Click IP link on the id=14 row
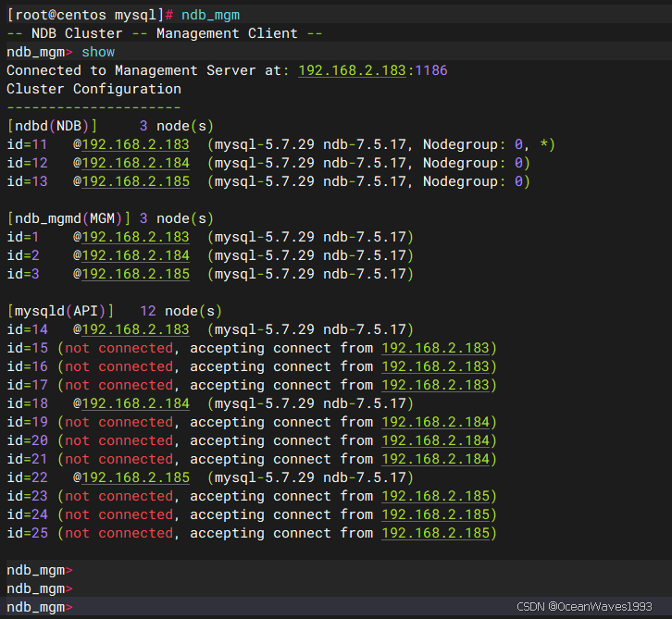The width and height of the screenshot is (672, 619). click(135, 329)
